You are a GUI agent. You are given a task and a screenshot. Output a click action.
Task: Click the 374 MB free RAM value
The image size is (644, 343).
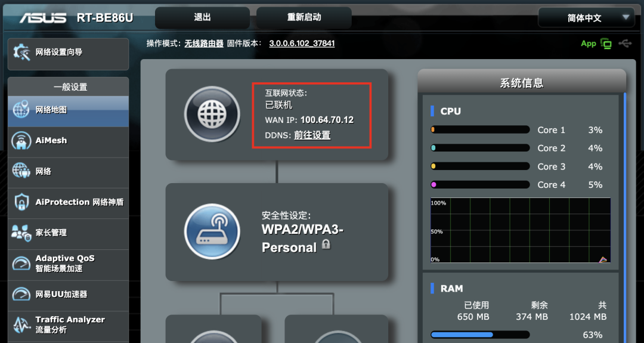pyautogui.click(x=532, y=317)
